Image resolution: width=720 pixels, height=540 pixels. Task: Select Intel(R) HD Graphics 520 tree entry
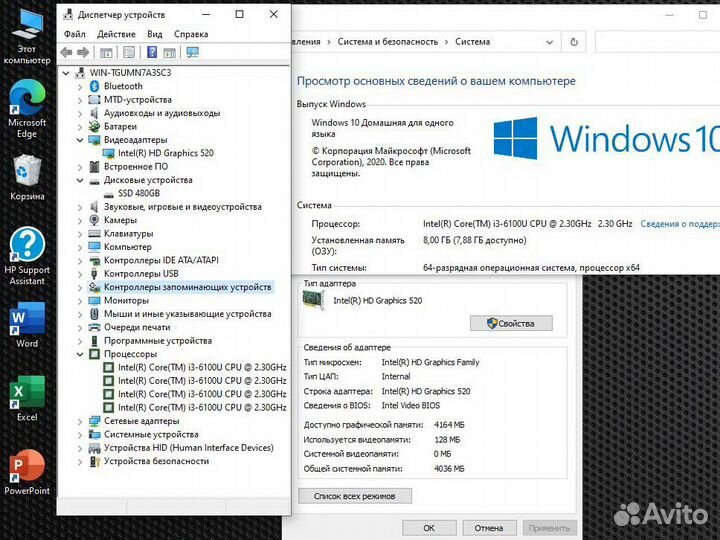166,153
